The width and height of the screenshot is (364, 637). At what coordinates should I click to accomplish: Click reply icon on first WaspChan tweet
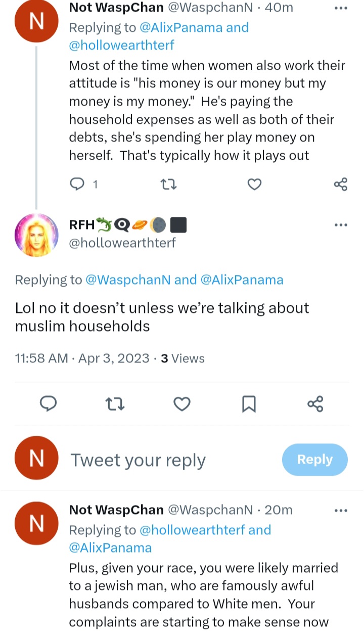77,185
